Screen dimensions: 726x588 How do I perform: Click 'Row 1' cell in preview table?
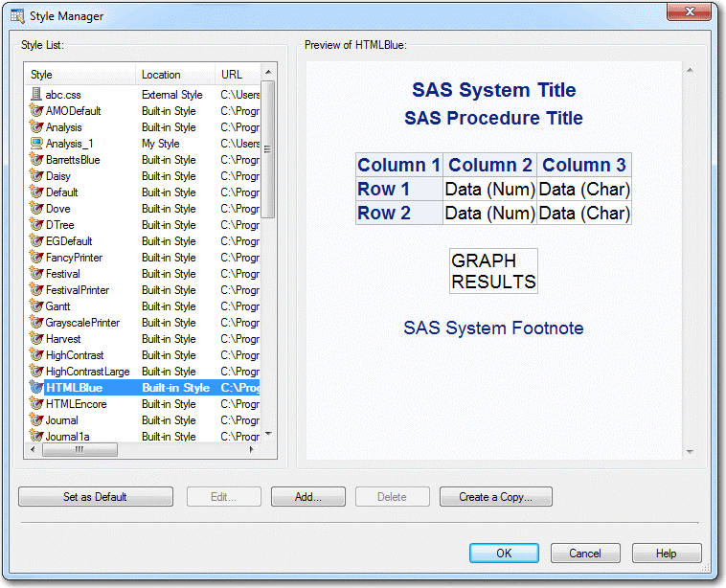coord(399,189)
